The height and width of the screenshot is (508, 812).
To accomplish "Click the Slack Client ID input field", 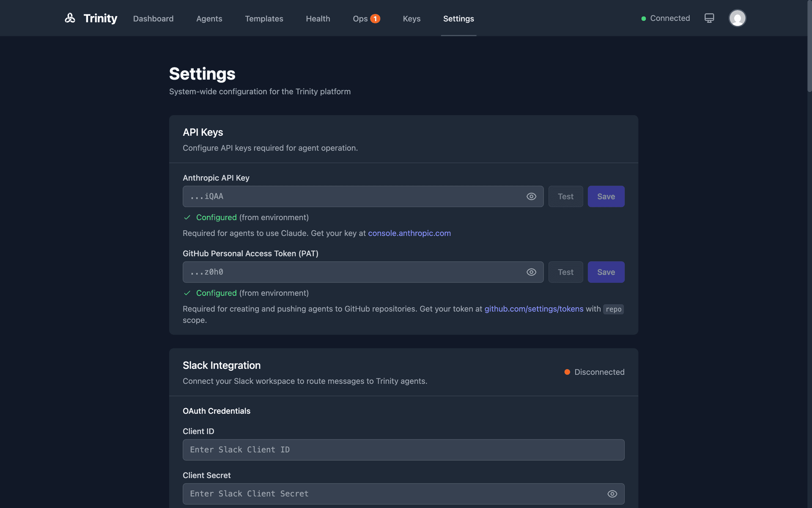I will [403, 450].
